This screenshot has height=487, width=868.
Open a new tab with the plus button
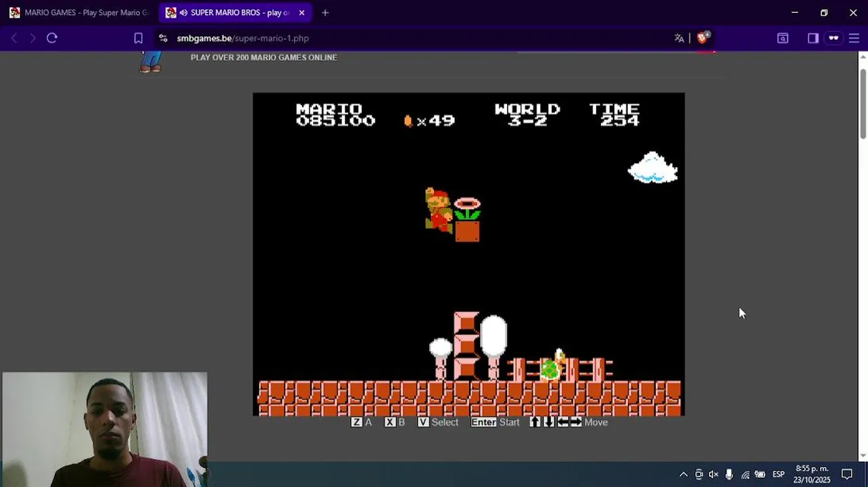point(325,13)
